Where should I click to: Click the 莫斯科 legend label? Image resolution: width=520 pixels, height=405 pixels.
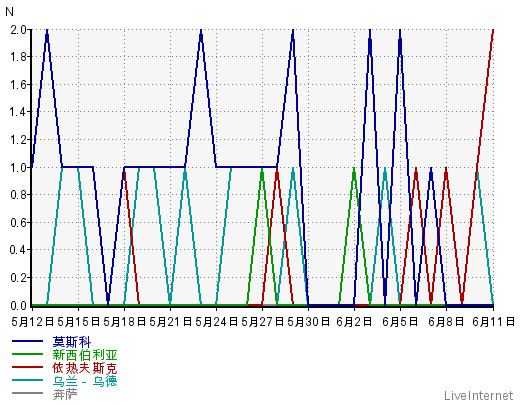72,342
